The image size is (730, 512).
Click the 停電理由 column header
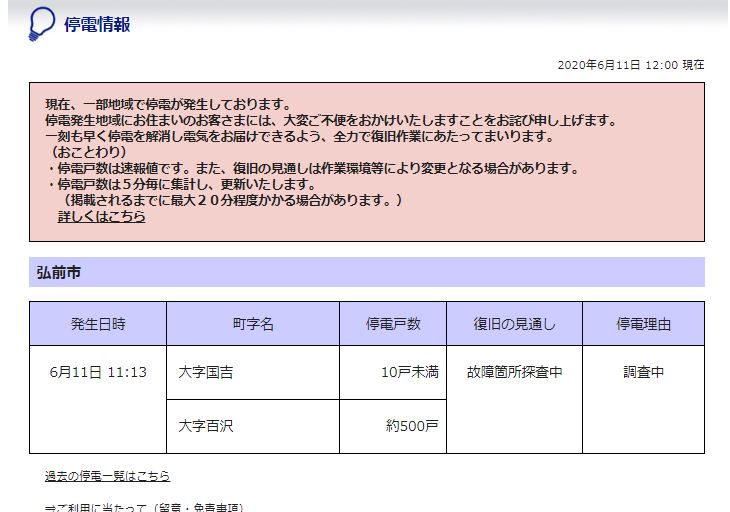coord(643,323)
